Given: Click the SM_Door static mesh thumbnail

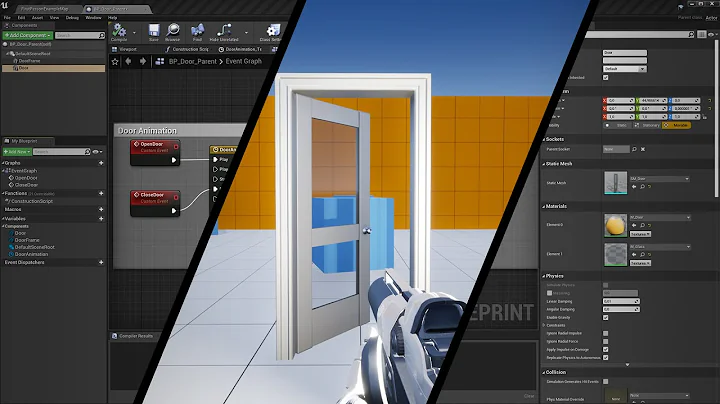Looking at the screenshot, I should click(615, 182).
